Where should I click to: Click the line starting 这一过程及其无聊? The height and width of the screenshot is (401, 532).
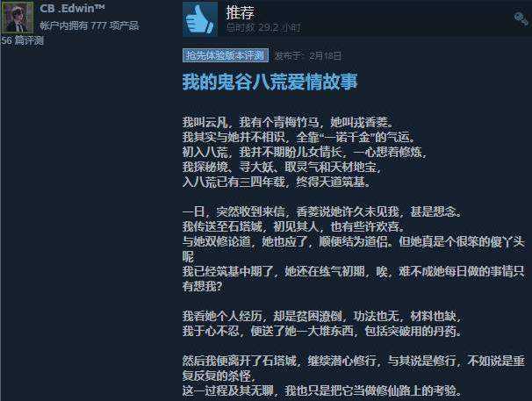tap(322, 390)
